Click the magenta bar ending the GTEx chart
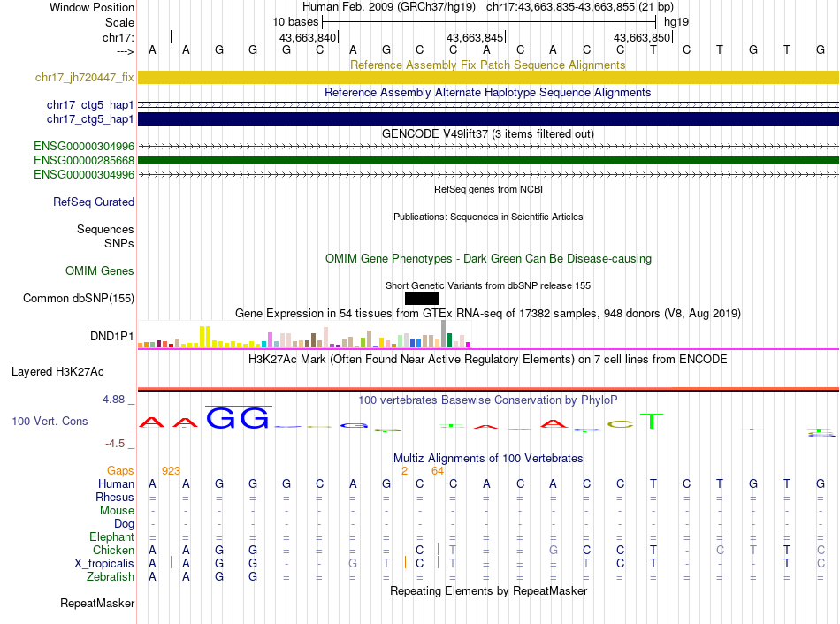840x624 pixels. coord(469,345)
